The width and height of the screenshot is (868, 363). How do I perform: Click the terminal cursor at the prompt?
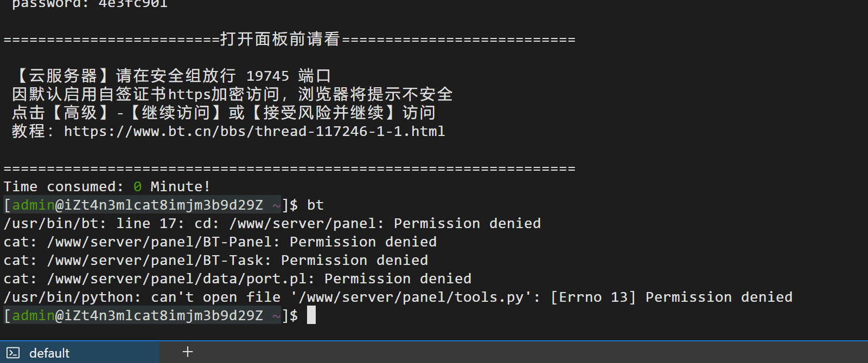(311, 315)
